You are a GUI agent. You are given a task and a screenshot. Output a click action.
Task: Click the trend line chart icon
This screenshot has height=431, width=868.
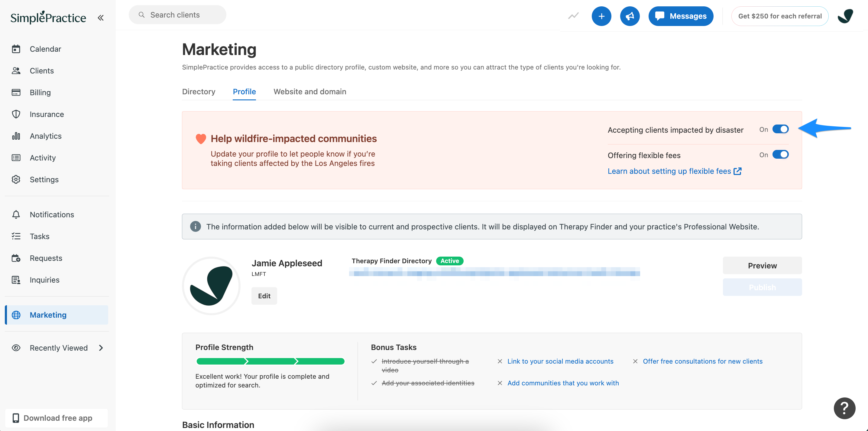point(573,16)
